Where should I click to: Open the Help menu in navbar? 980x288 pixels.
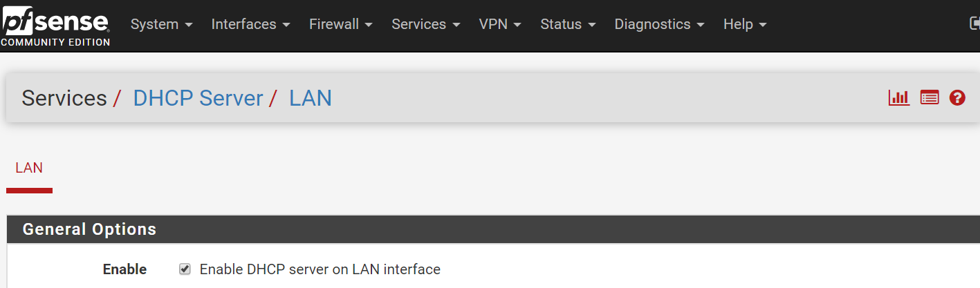(745, 24)
